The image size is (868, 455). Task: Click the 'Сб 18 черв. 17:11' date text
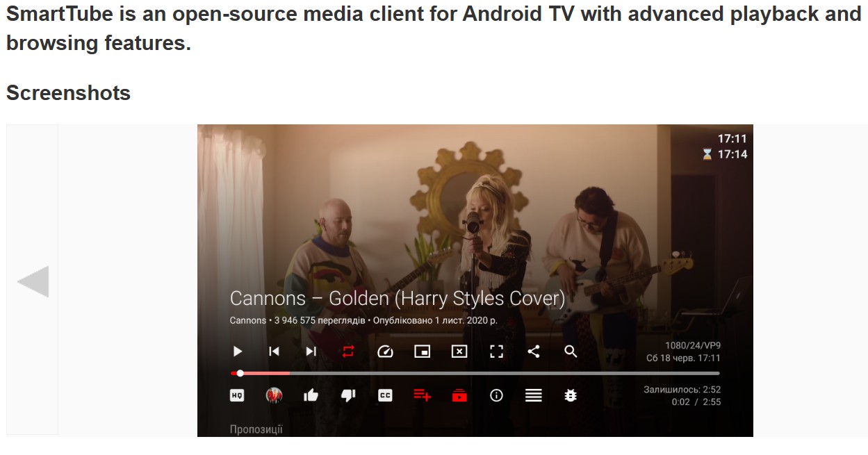[x=683, y=358]
